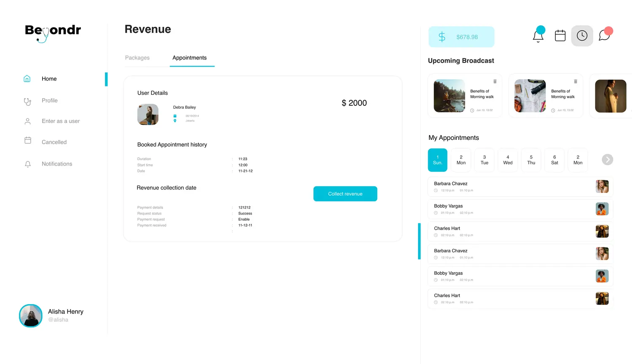Click Alisha Henry's avatar picture
The width and height of the screenshot is (632, 364).
pos(31,316)
